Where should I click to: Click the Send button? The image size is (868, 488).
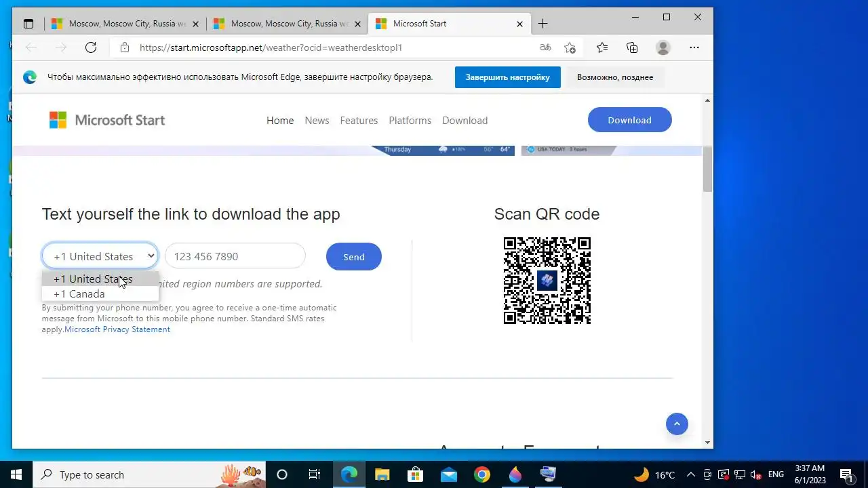click(354, 257)
